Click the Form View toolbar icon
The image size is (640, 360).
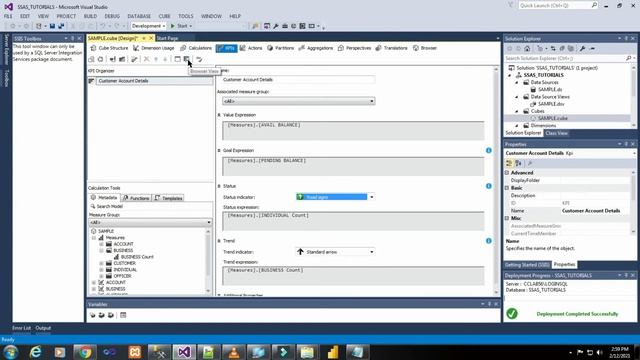tap(178, 59)
